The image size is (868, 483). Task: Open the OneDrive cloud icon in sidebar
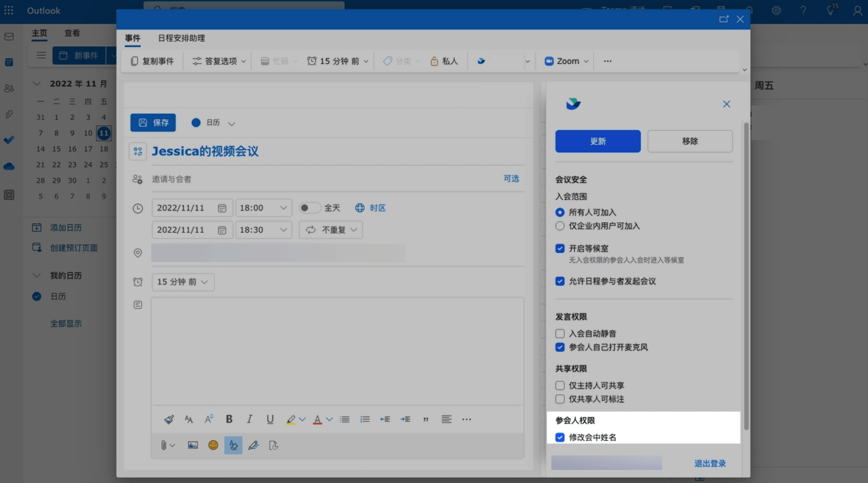click(9, 166)
